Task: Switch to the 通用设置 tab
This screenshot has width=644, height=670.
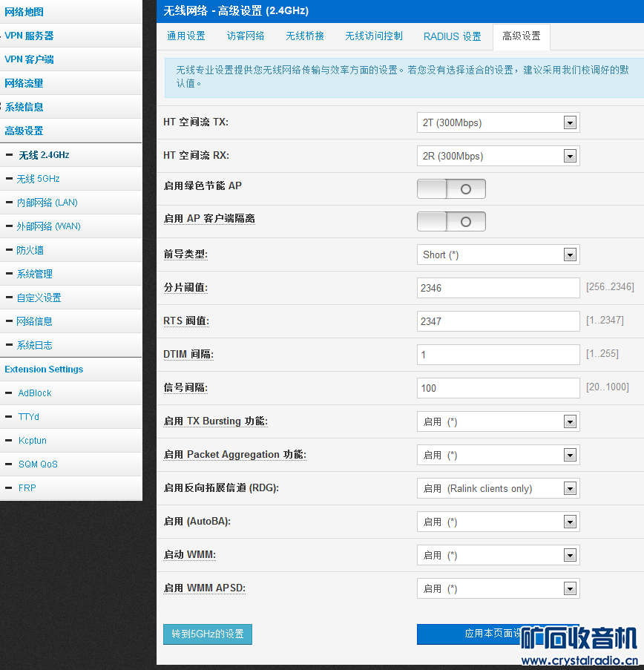Action: pos(186,36)
